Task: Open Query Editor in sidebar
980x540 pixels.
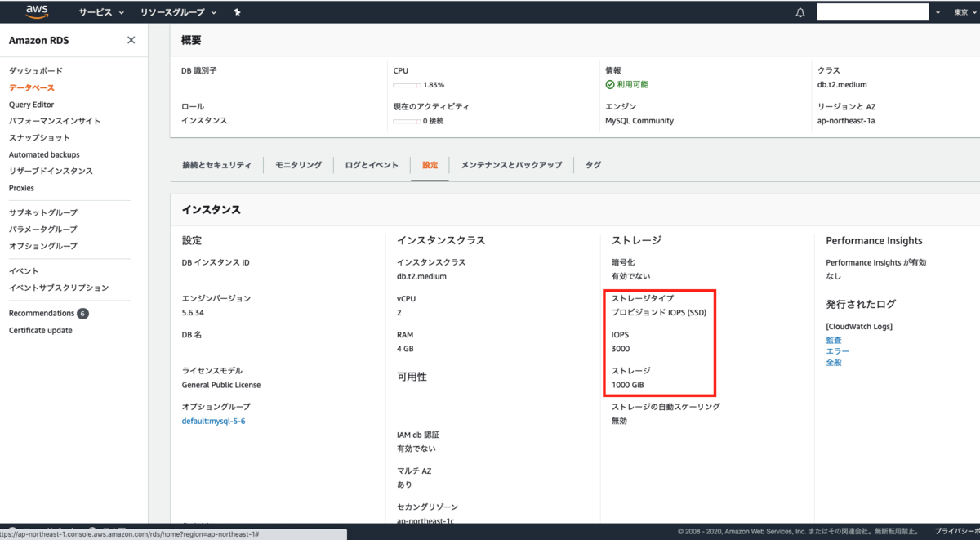Action: tap(31, 105)
